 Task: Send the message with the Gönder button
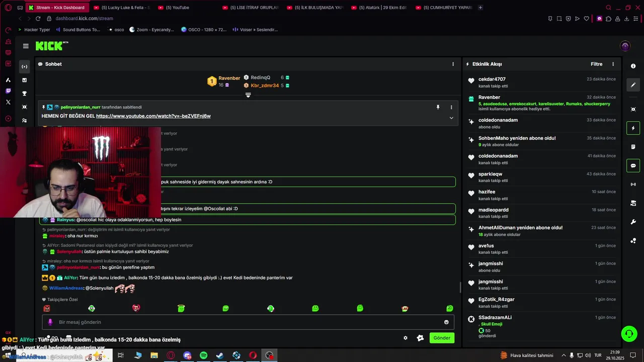tap(442, 338)
